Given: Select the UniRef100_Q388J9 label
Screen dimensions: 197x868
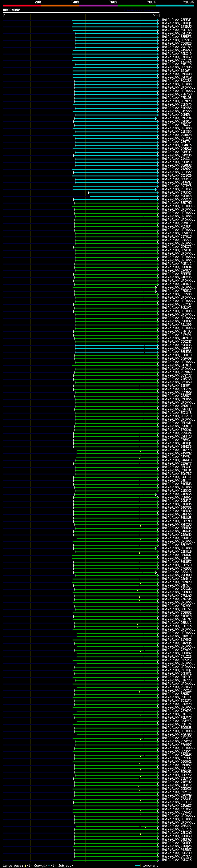Looking at the screenshot, I should [176, 355].
